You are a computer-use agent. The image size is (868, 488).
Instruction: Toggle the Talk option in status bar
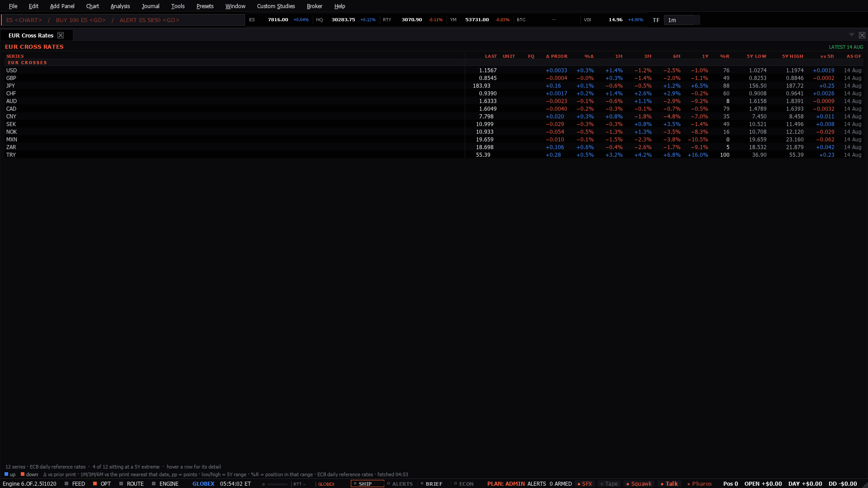[x=669, y=483]
